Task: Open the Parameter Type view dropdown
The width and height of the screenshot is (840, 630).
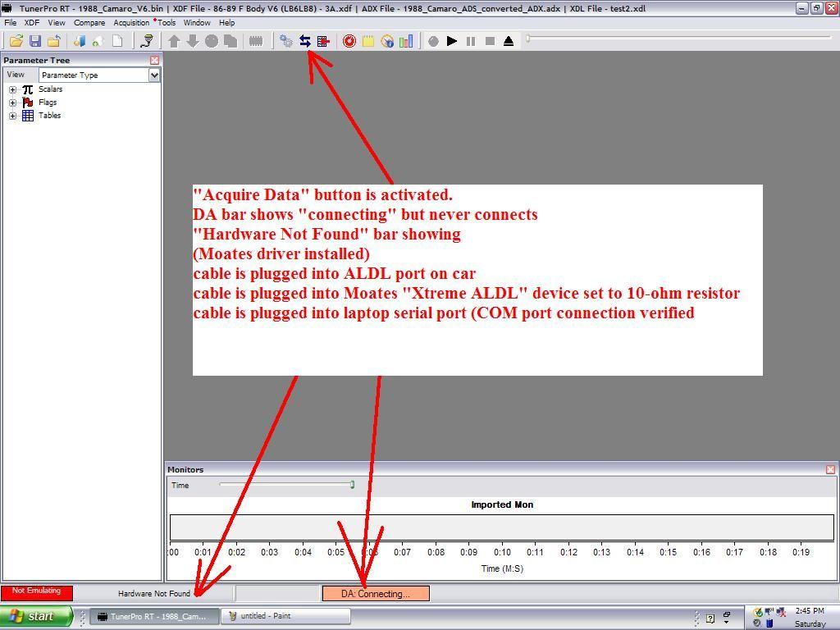Action: point(153,75)
